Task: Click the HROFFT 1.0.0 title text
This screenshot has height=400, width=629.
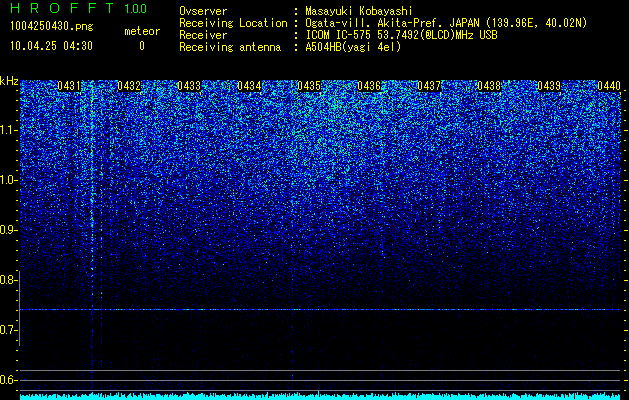Action: pos(78,8)
